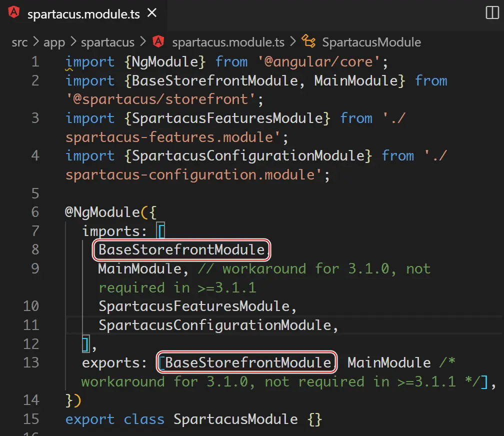Viewport: 504px width, 436px height.
Task: Split the editor with the split icon
Action: click(492, 13)
